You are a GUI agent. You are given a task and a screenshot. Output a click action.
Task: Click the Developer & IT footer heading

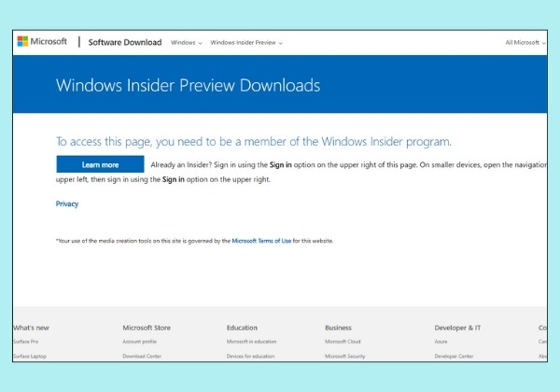tap(457, 328)
